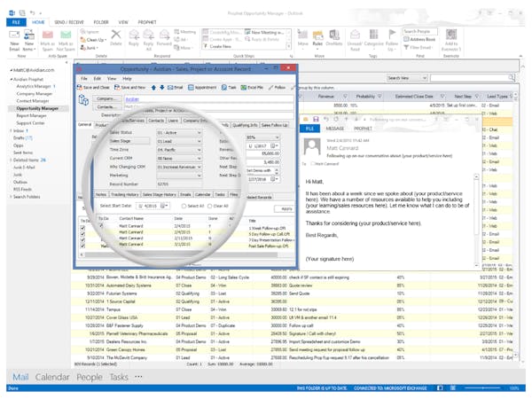The width and height of the screenshot is (532, 399).
Task: Click the Unread/Read envelope icon
Action: (x=355, y=41)
